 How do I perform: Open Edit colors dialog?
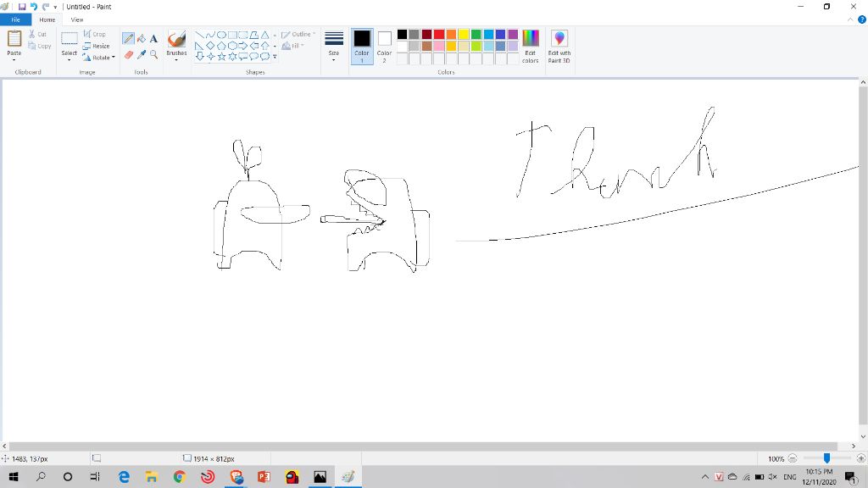click(531, 46)
